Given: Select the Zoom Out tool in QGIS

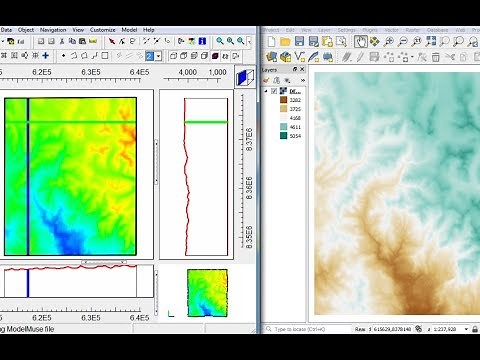Looking at the screenshot, I should (403, 42).
